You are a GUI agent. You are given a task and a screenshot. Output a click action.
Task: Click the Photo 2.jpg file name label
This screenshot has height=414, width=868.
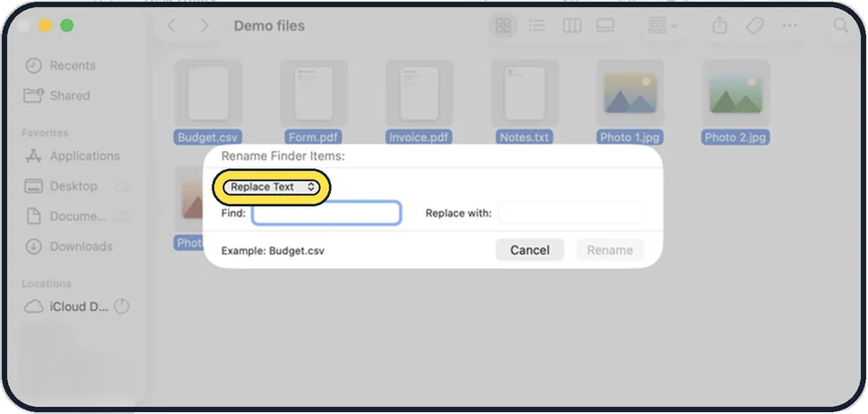(x=736, y=137)
